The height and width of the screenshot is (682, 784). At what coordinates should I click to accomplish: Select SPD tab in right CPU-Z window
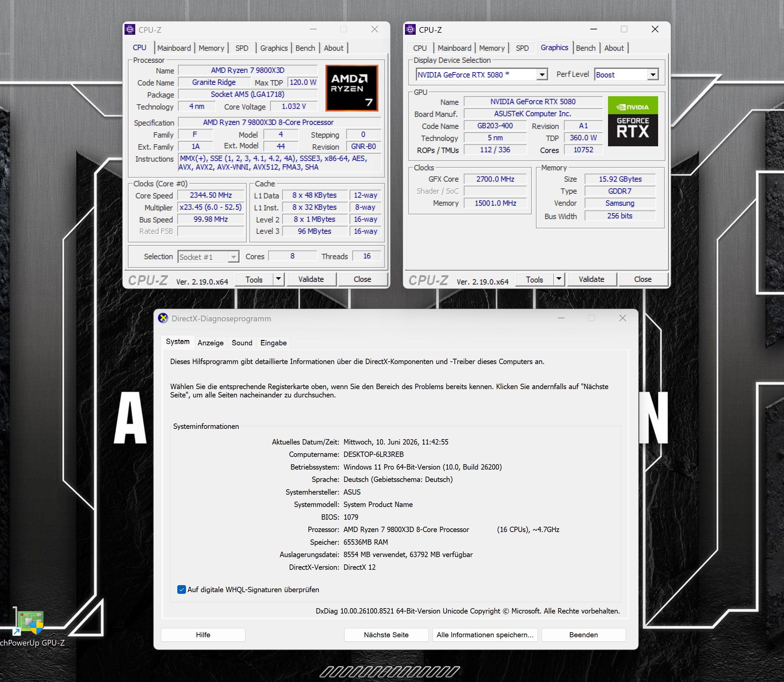(x=522, y=48)
